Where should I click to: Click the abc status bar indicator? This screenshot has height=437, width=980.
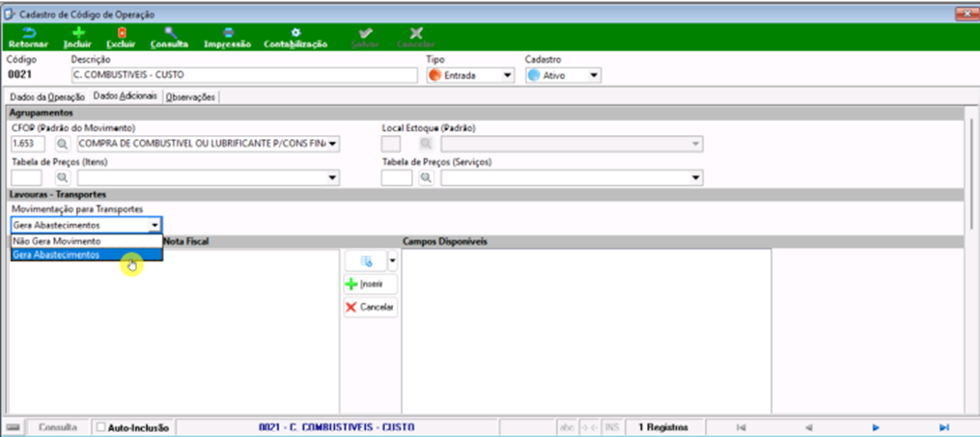[567, 427]
